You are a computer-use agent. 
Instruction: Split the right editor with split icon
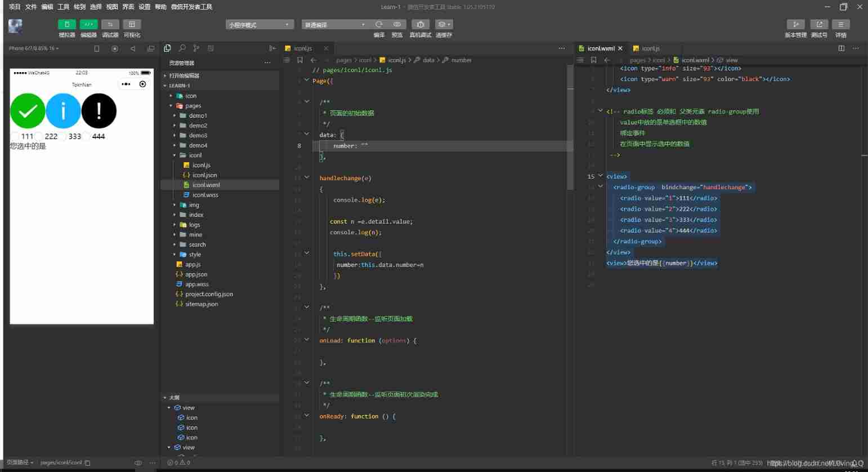click(x=842, y=48)
